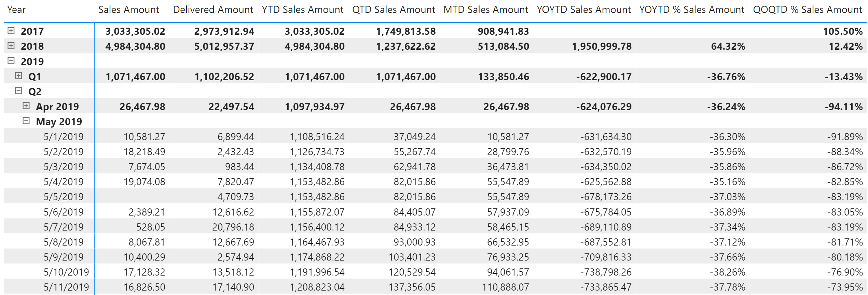The height and width of the screenshot is (295, 868).
Task: Collapse the 2019 year row
Action: point(13,61)
